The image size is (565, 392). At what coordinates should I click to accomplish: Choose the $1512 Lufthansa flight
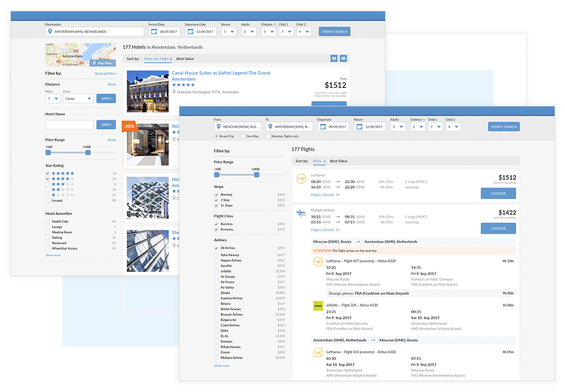498,193
